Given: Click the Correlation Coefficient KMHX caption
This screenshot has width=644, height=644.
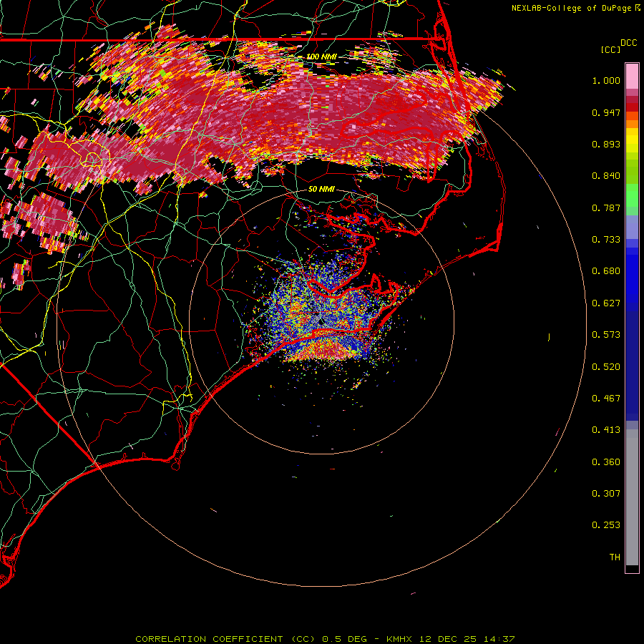Looking at the screenshot, I should [325, 639].
